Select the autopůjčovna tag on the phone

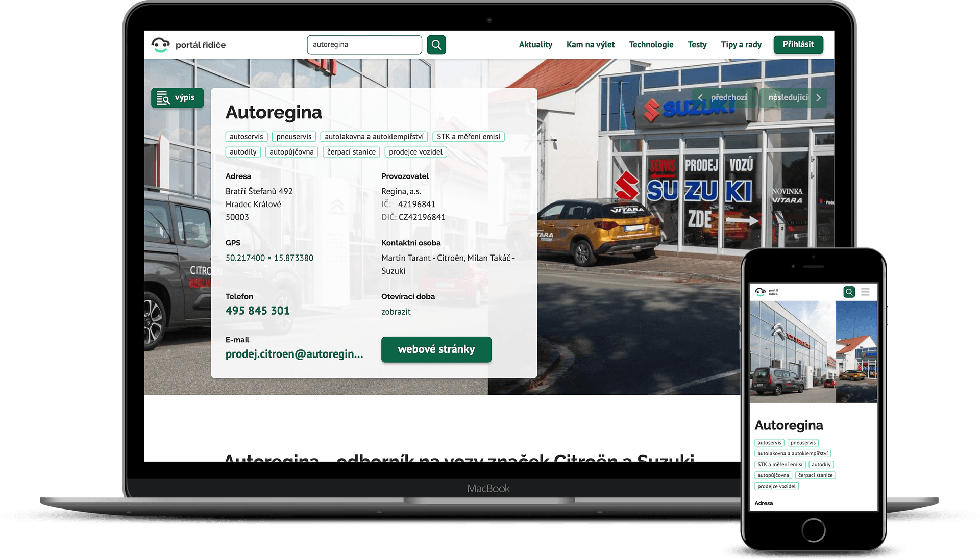click(773, 475)
